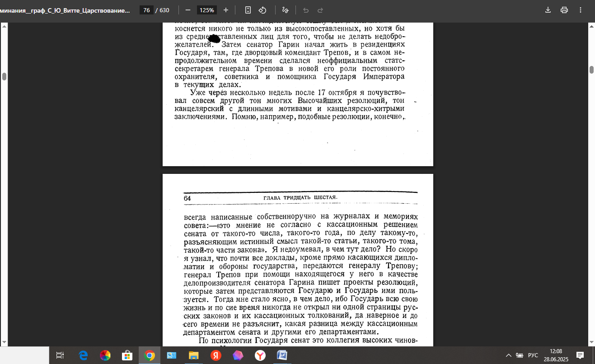Click the redo arrow in toolbar
The width and height of the screenshot is (595, 364).
point(320,10)
